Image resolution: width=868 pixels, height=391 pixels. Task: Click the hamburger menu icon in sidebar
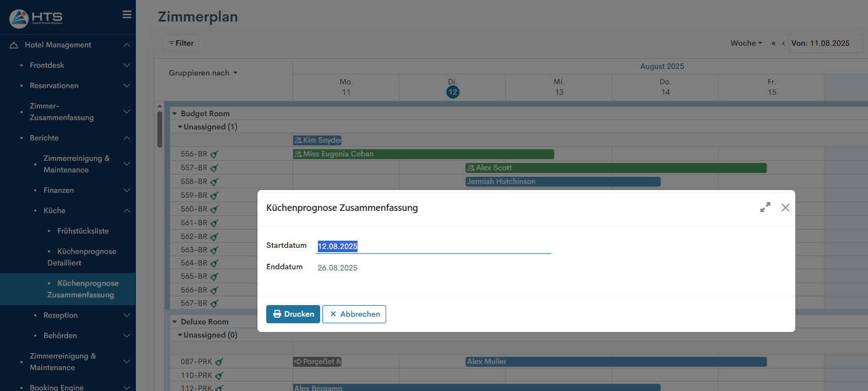tap(127, 15)
